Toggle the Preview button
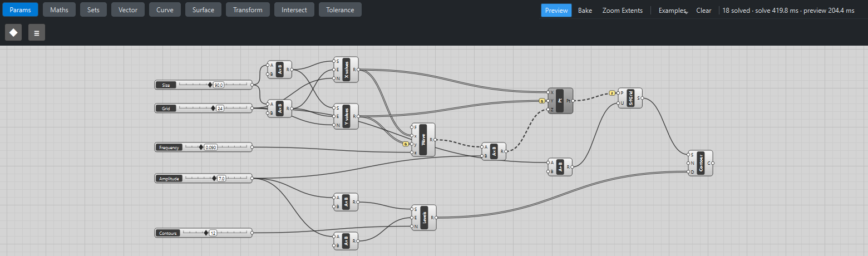868x256 pixels. click(556, 11)
